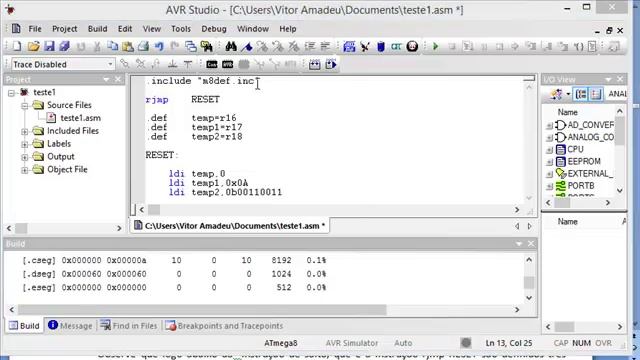
Task: Click the black connect/programmer icon
Action: [365, 47]
